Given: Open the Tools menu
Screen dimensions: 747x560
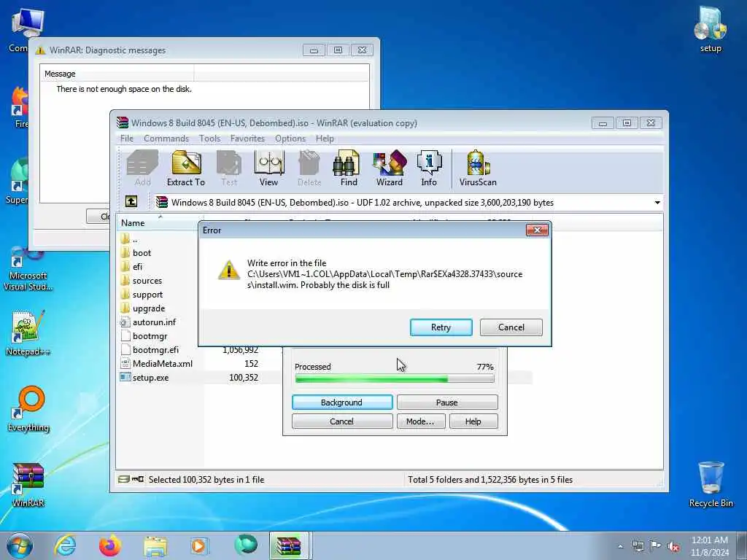Looking at the screenshot, I should [x=209, y=138].
